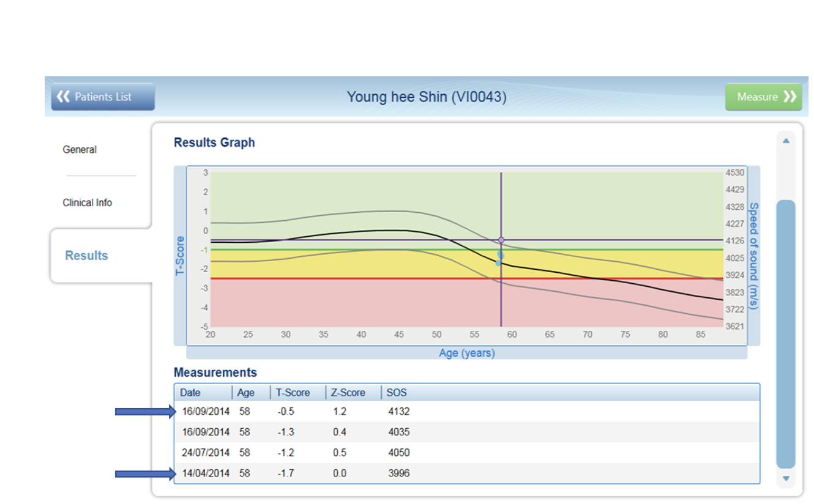Open the General tab

click(x=80, y=149)
